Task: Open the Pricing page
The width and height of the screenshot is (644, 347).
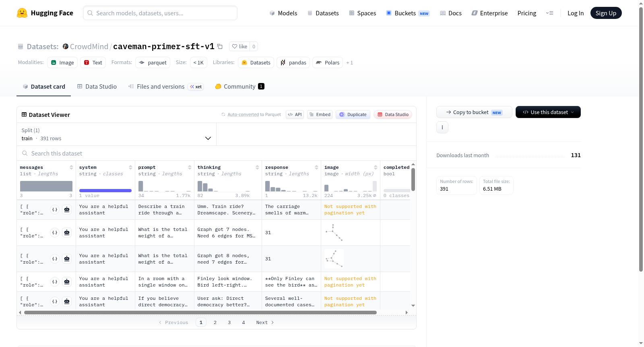Action: [527, 13]
